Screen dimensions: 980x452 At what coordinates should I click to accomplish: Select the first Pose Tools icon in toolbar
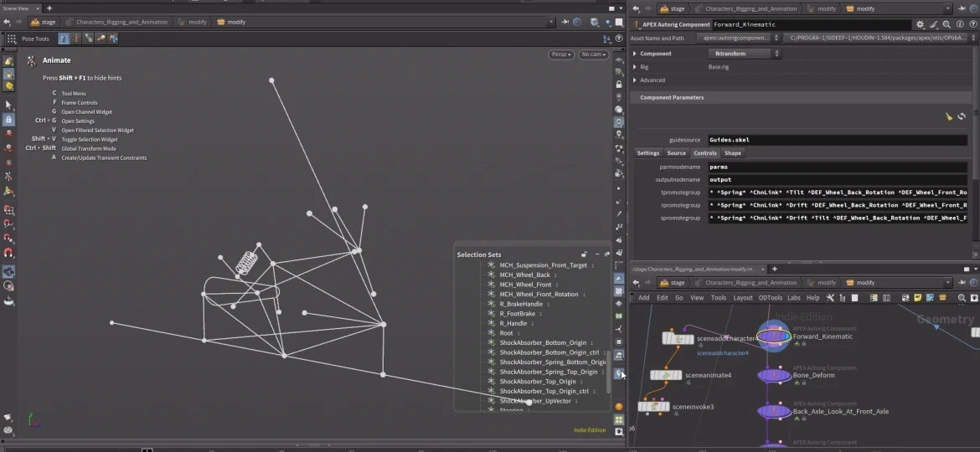tap(64, 39)
